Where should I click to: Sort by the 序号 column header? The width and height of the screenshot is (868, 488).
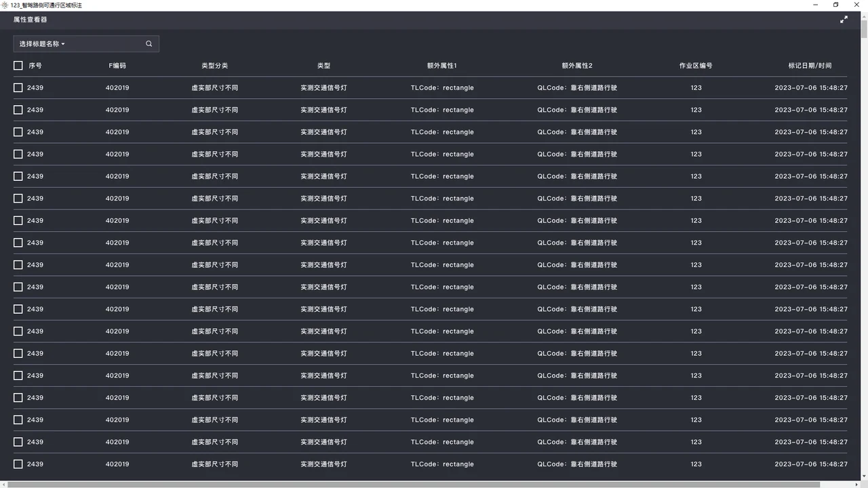click(x=35, y=66)
